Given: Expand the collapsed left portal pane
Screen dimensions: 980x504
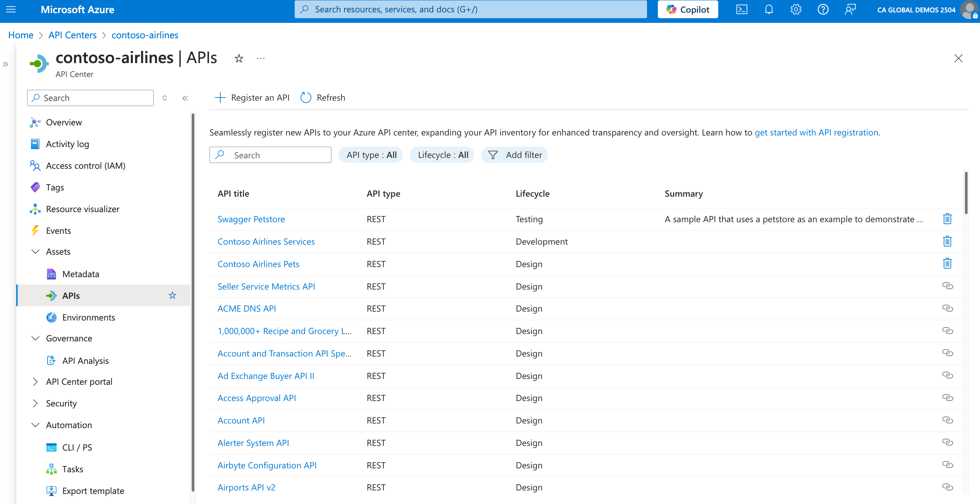Looking at the screenshot, I should click(x=5, y=64).
